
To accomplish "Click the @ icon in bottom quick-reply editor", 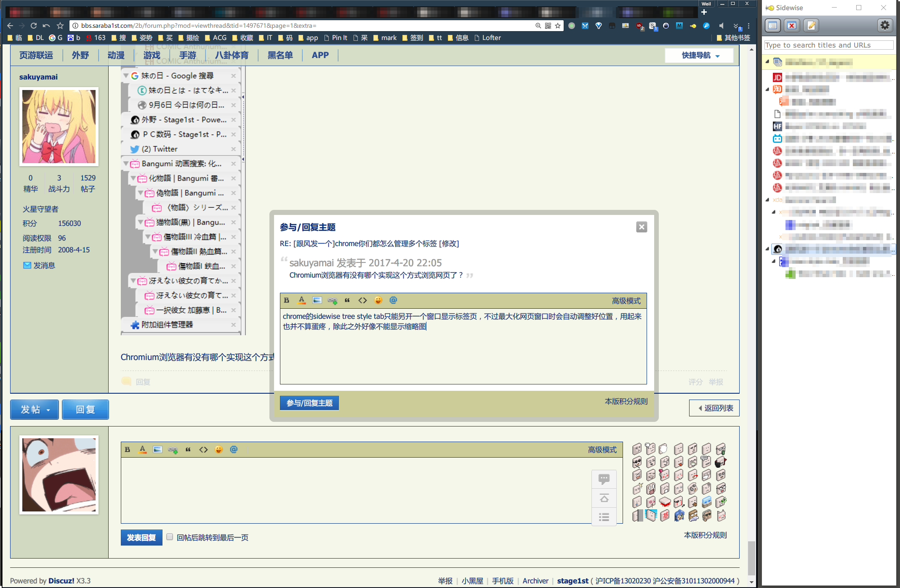I will coord(234,450).
